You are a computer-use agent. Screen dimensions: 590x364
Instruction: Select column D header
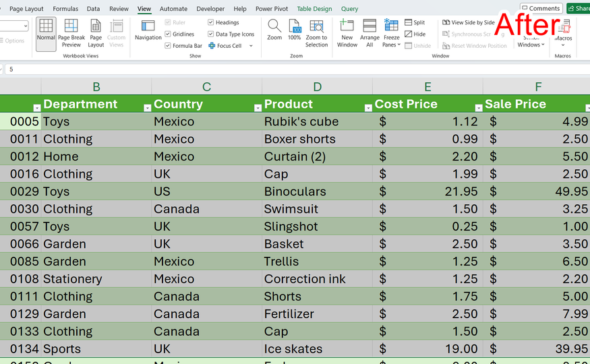(x=317, y=87)
